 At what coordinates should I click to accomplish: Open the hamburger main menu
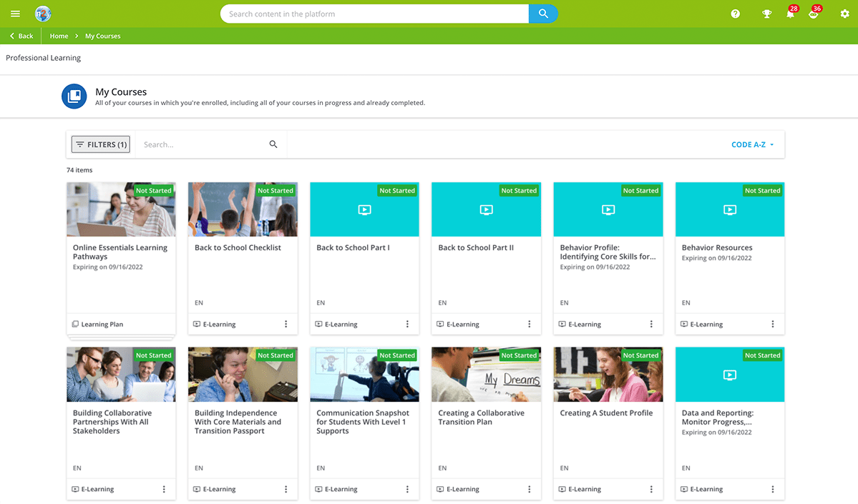[15, 14]
